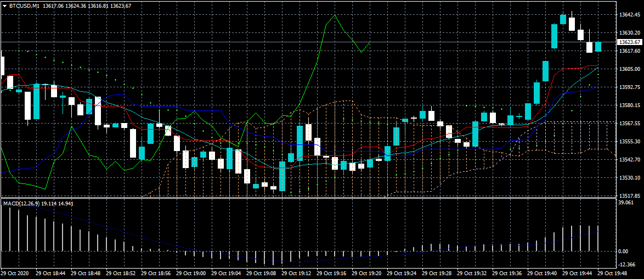Click the 29 Oct 19:12 time label
The image size is (644, 279).
tap(296, 274)
